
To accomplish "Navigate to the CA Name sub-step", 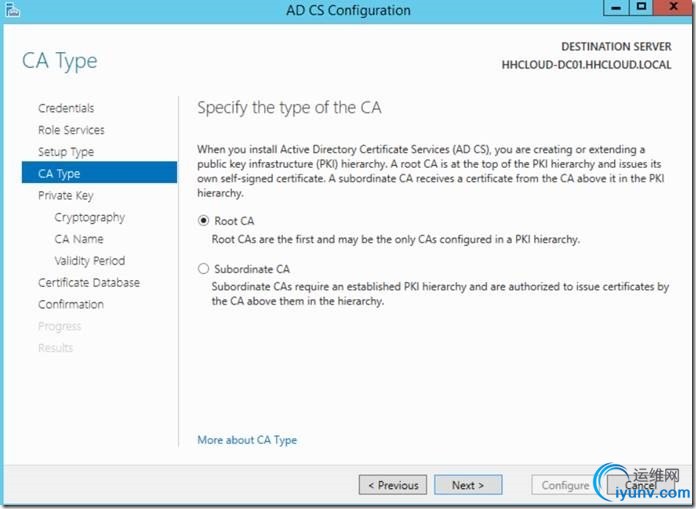I will click(79, 239).
